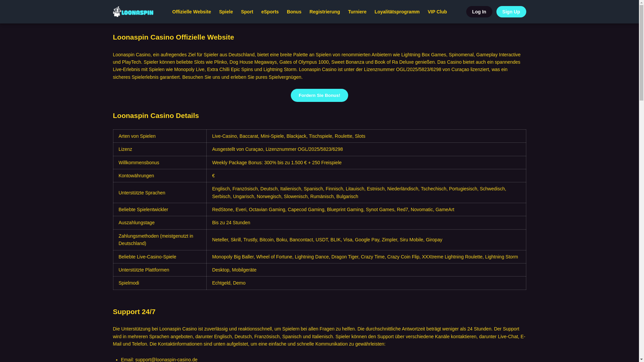Click the Beliebte Spielentwickler cell

pos(160,209)
